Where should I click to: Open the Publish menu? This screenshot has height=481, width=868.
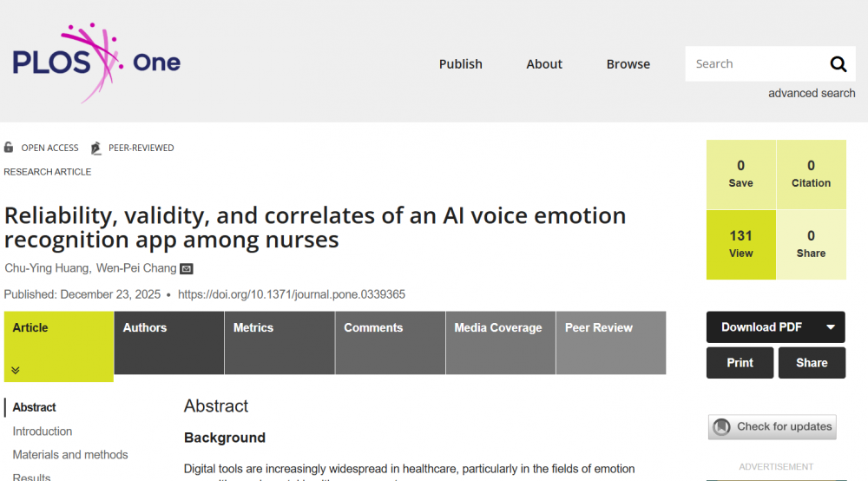[460, 64]
